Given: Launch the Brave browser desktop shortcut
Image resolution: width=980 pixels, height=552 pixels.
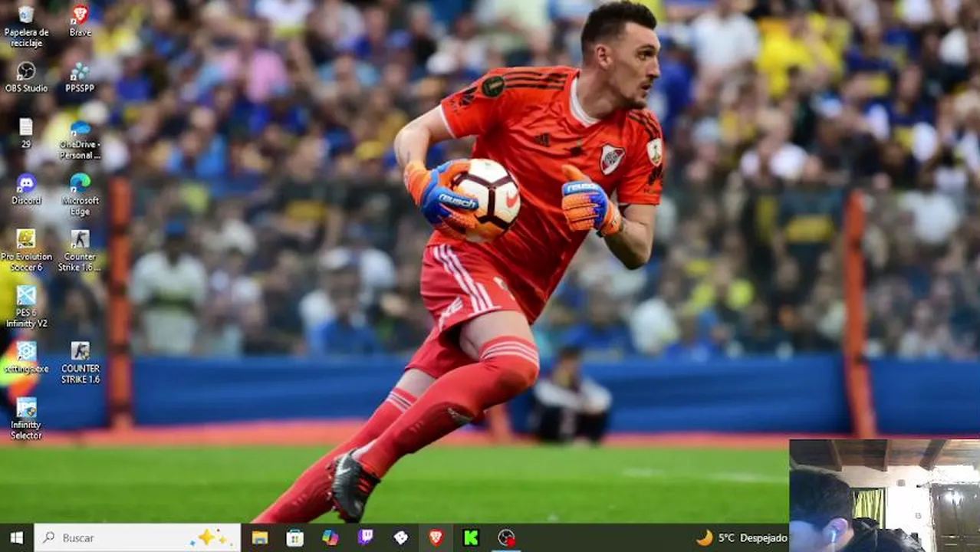Looking at the screenshot, I should tap(80, 20).
